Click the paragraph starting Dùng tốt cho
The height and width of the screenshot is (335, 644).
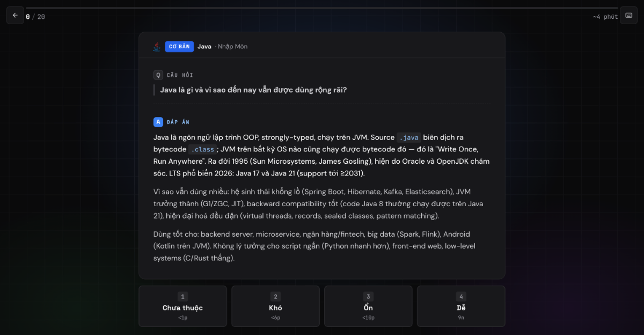pyautogui.click(x=322, y=246)
